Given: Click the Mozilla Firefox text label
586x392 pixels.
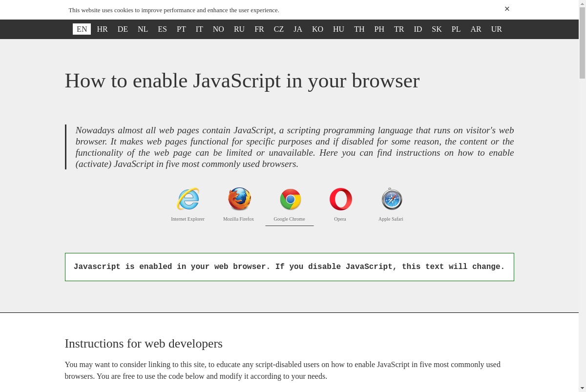Looking at the screenshot, I should point(239,219).
